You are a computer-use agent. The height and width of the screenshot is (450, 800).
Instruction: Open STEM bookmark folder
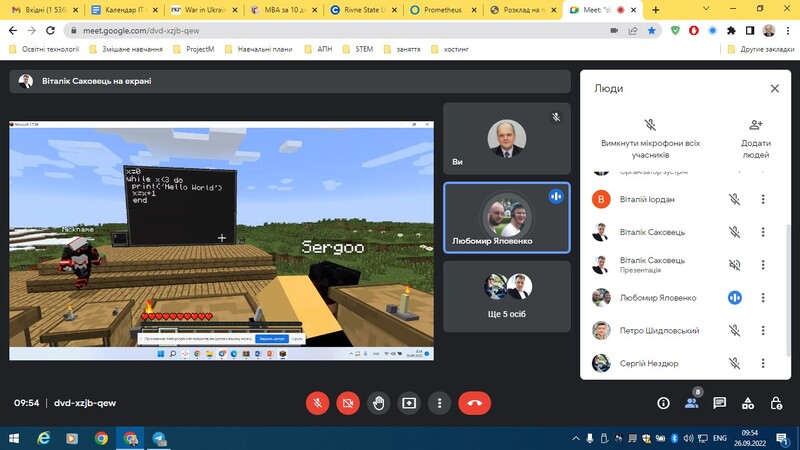(x=358, y=49)
